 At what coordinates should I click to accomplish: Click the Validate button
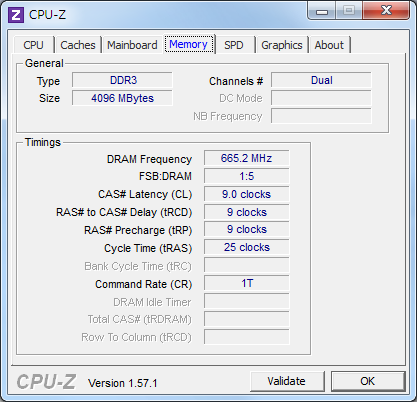click(x=287, y=381)
